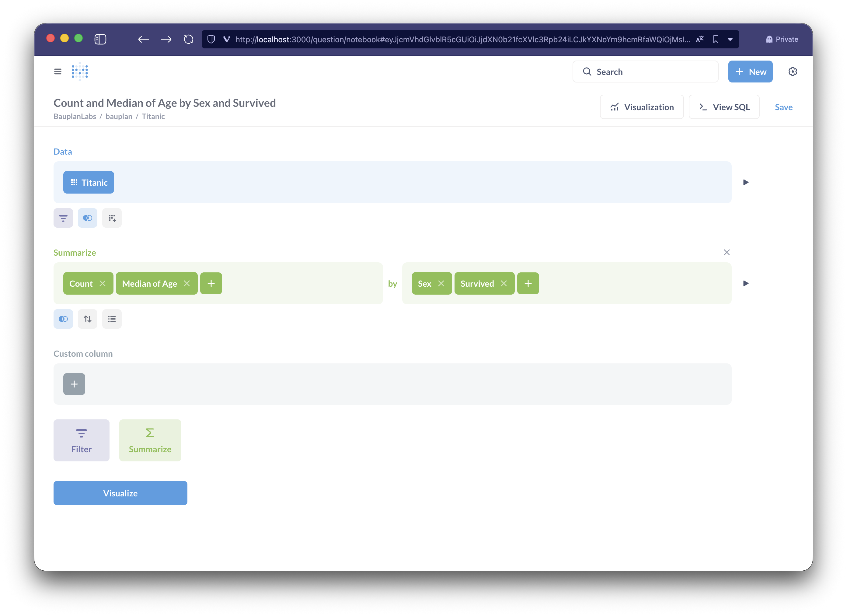
Task: Preview the Data step with the play arrow
Action: pyautogui.click(x=745, y=182)
